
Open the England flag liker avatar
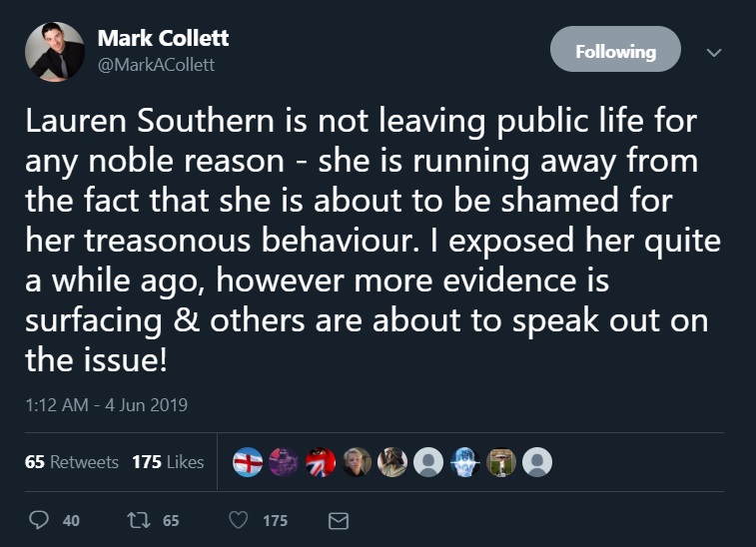click(x=247, y=461)
